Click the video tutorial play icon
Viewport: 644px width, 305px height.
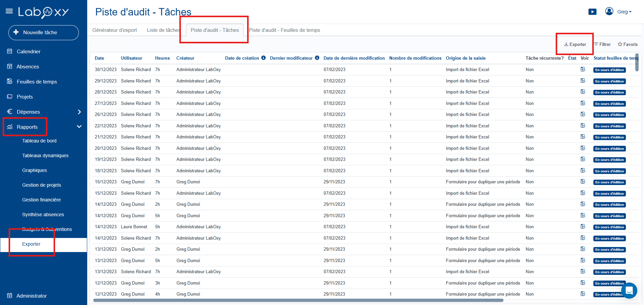[592, 12]
